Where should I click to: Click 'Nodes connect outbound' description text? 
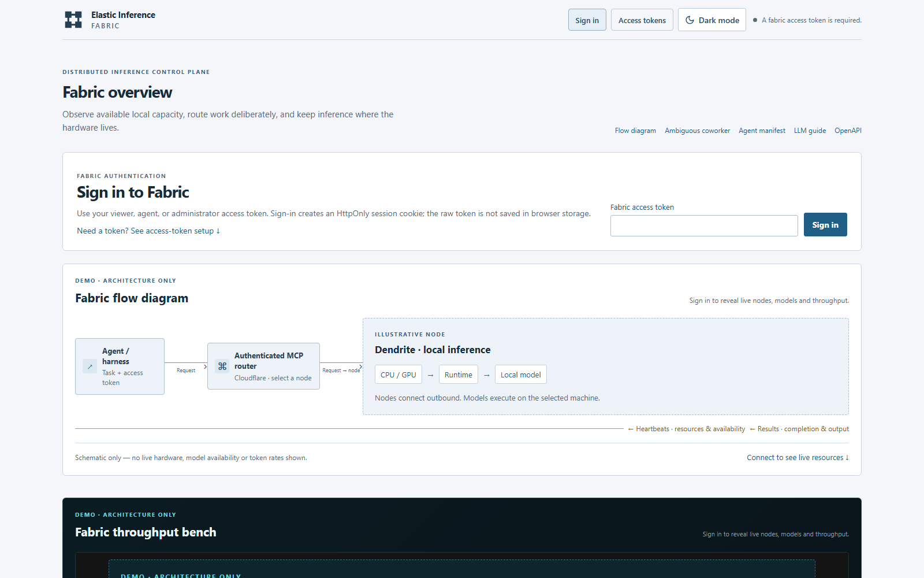coord(487,398)
